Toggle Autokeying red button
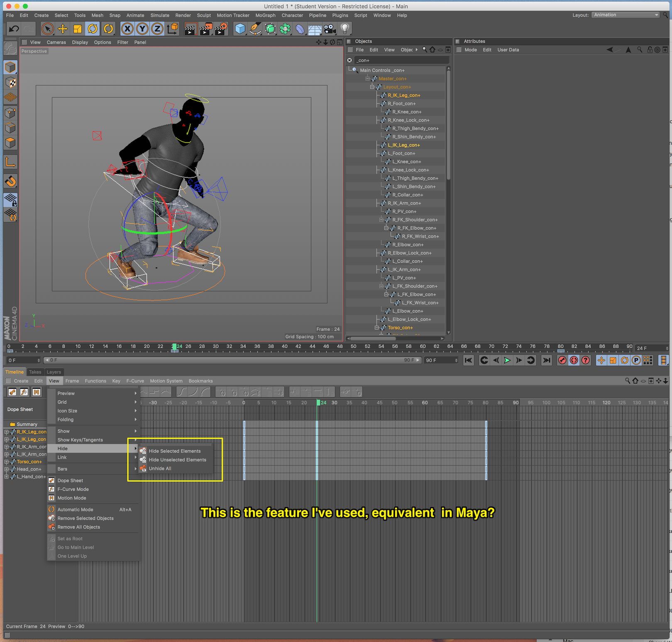672x642 pixels. [x=574, y=360]
